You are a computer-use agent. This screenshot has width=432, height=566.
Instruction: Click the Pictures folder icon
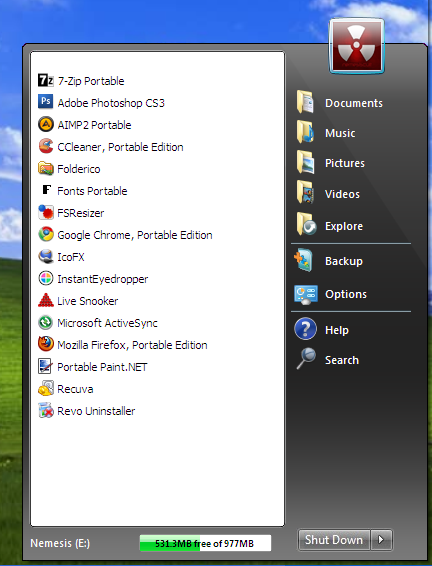[x=306, y=162]
